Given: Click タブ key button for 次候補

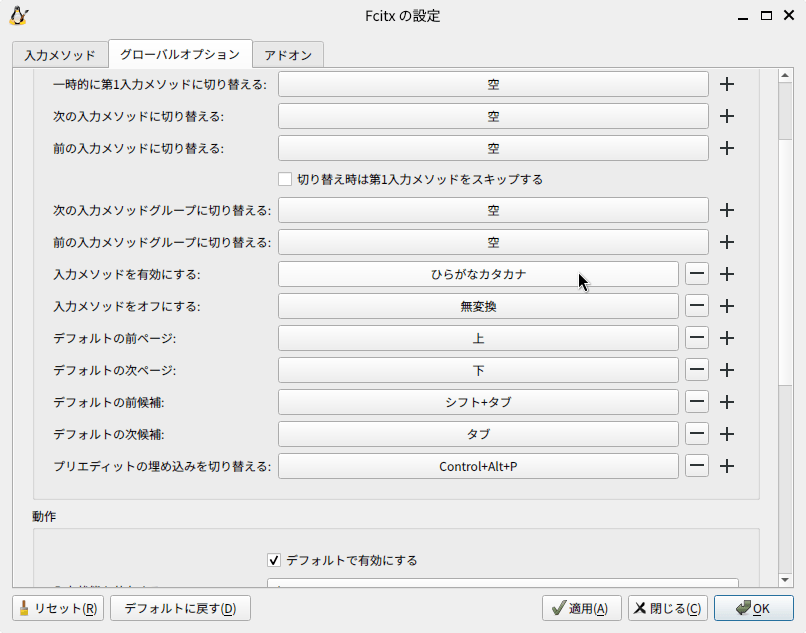Looking at the screenshot, I should 478,435.
